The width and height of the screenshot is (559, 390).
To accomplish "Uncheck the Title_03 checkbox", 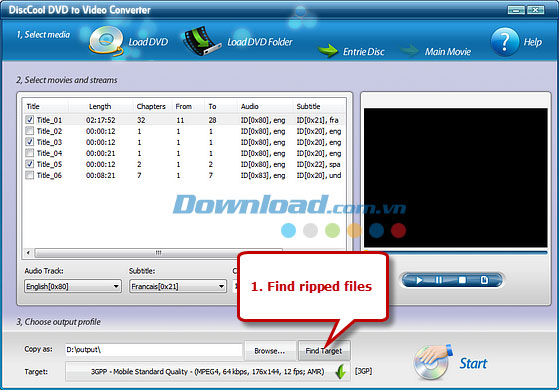I will pyautogui.click(x=30, y=142).
